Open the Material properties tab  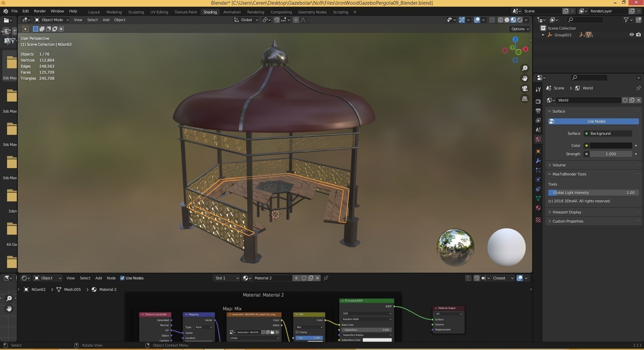pyautogui.click(x=538, y=208)
